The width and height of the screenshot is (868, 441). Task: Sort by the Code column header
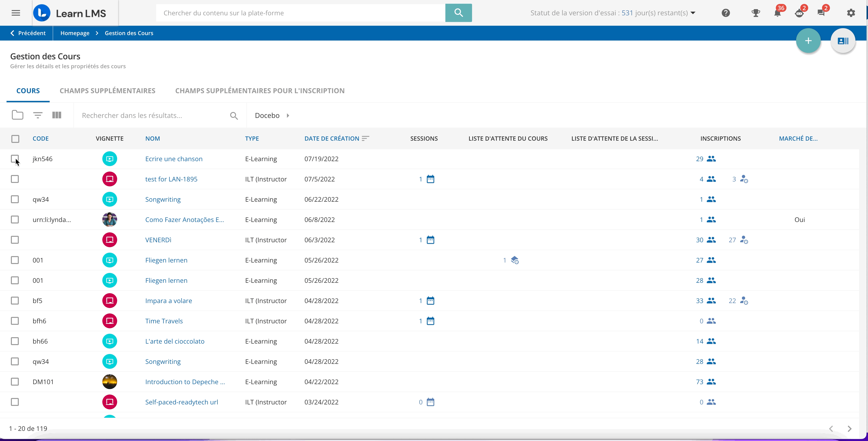tap(41, 138)
